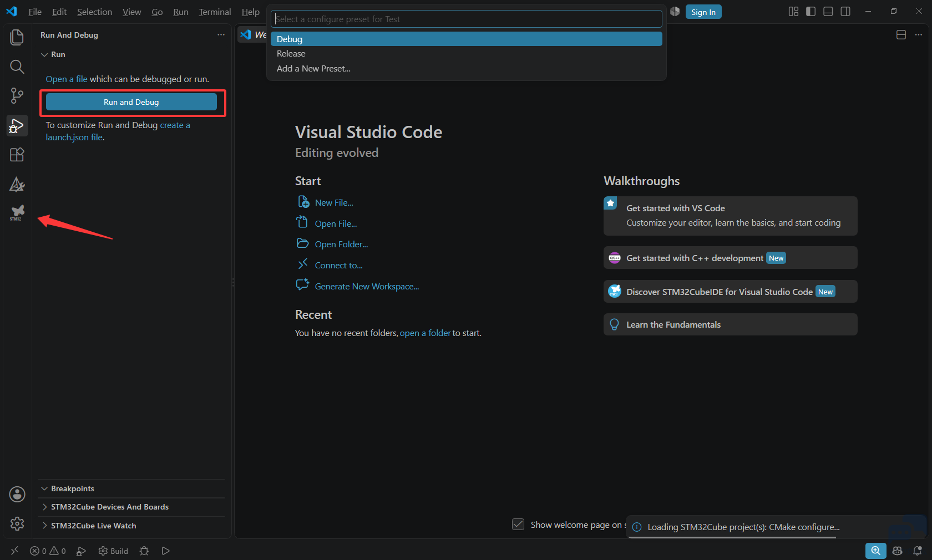Select the Run and Debug activity icon

click(x=17, y=126)
